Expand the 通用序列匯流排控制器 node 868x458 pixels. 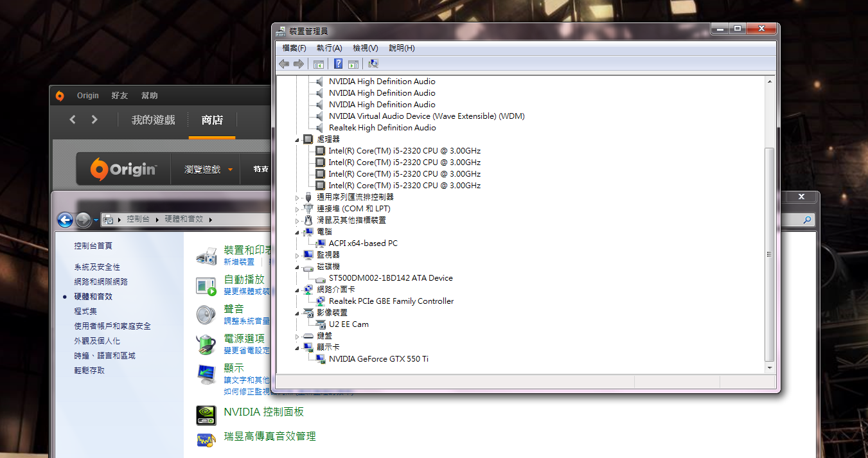tap(297, 198)
